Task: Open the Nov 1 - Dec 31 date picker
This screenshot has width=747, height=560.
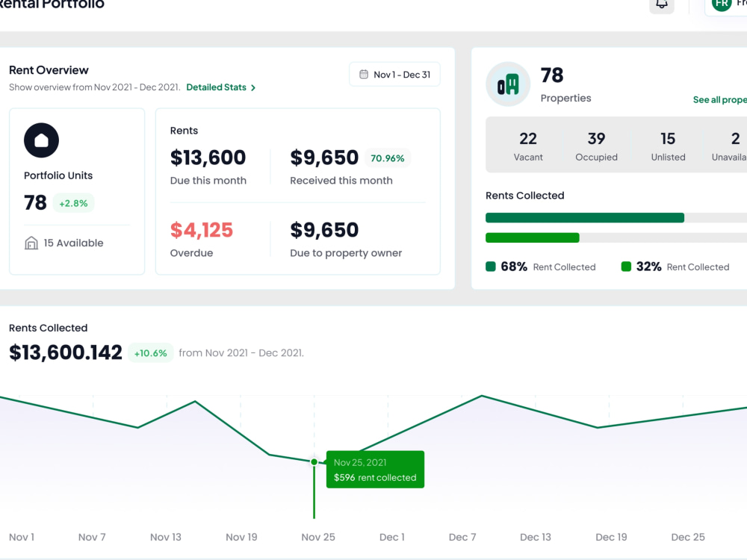Action: 394,74
